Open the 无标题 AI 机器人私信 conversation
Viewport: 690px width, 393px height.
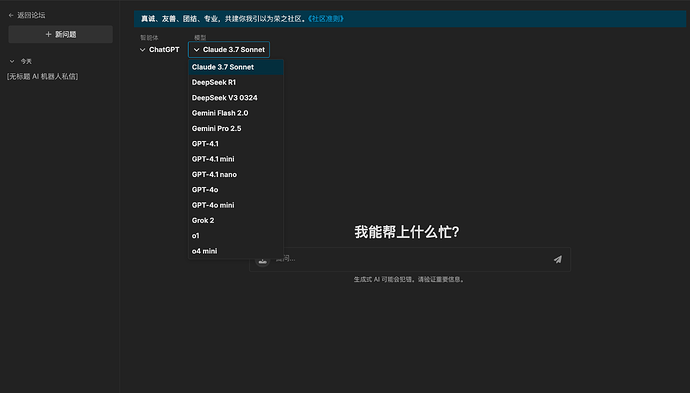[x=43, y=77]
